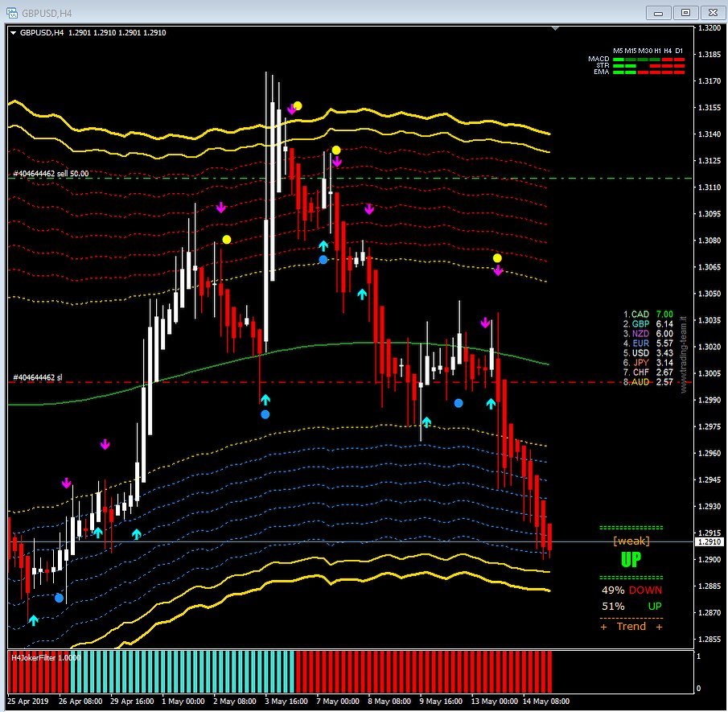Click the red EMA D1 signal square
This screenshot has width=728, height=712.
(x=680, y=72)
